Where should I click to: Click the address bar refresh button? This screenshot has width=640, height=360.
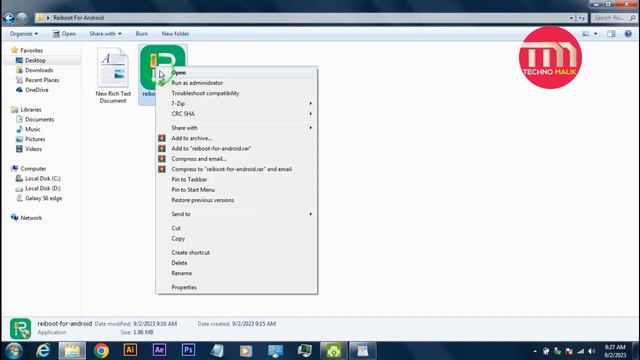click(x=582, y=18)
